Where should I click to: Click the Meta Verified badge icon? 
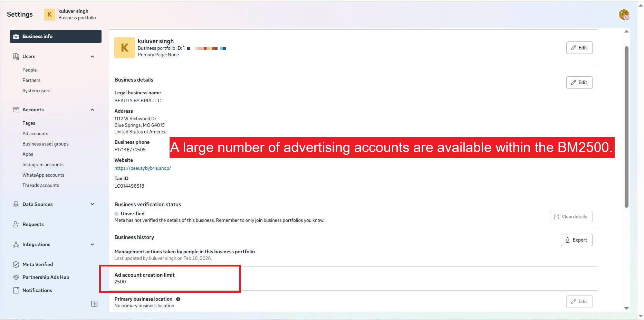tap(16, 264)
